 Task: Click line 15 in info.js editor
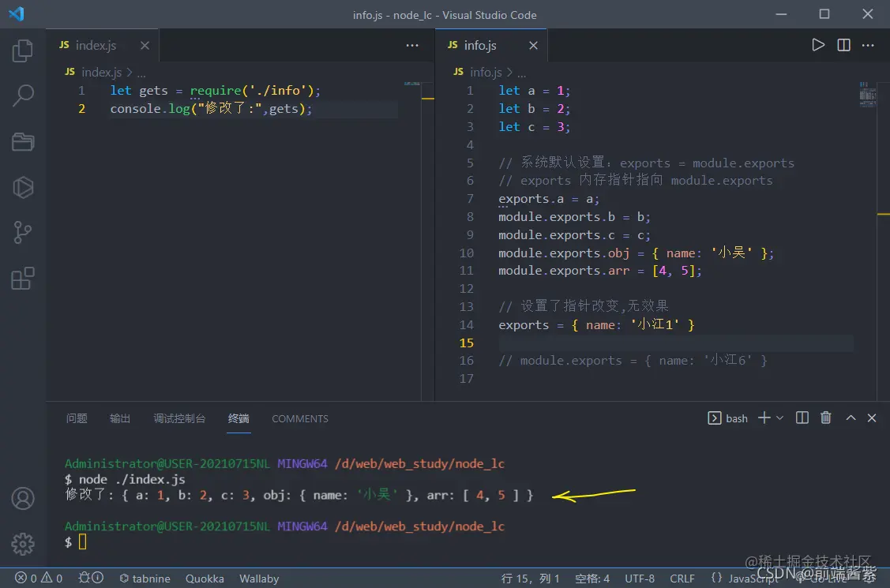coord(675,343)
